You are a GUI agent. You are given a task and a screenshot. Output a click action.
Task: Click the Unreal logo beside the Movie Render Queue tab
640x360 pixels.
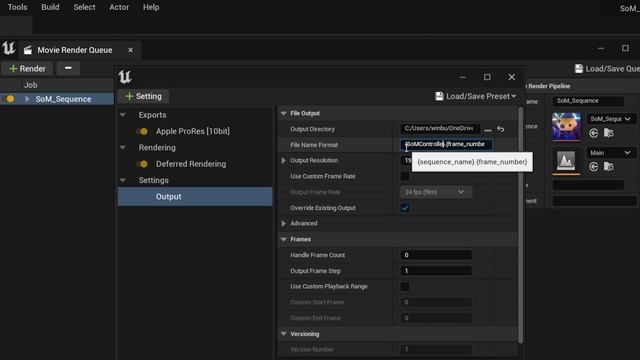(9, 49)
